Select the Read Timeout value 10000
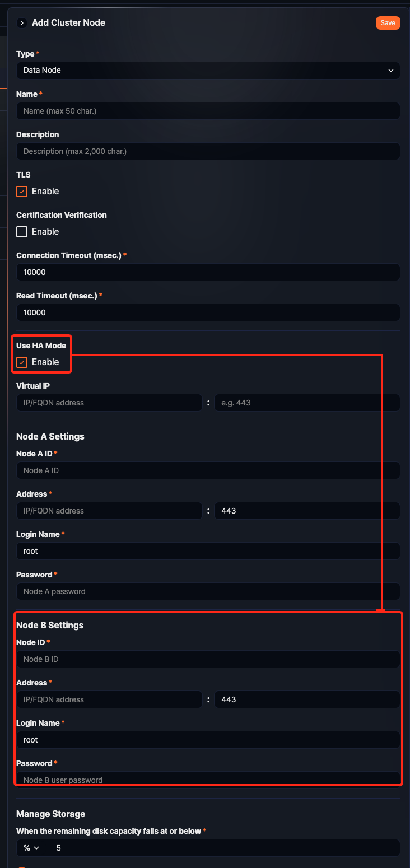Screen dimensions: 410x868 coord(208,312)
